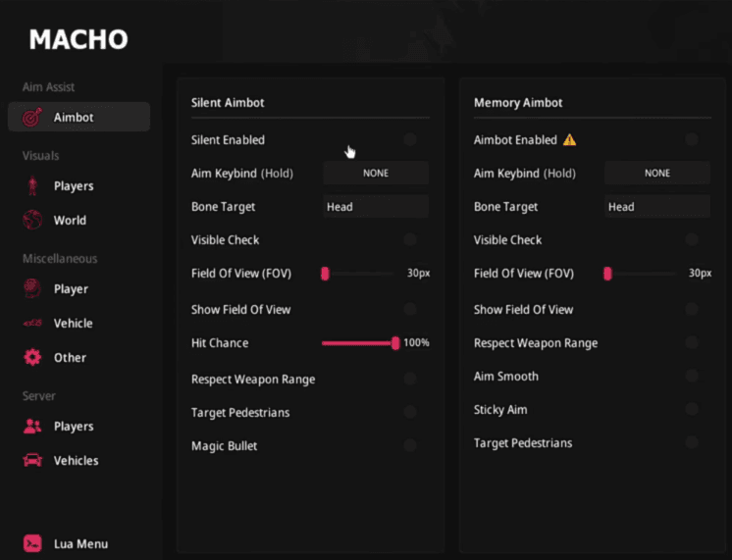Open Bone Target dropdown in Silent Aimbot
The height and width of the screenshot is (560, 732).
(376, 207)
